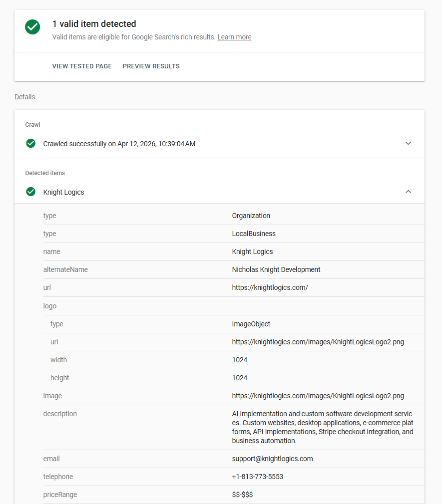Select the Details section label
The height and width of the screenshot is (504, 442).
click(24, 97)
